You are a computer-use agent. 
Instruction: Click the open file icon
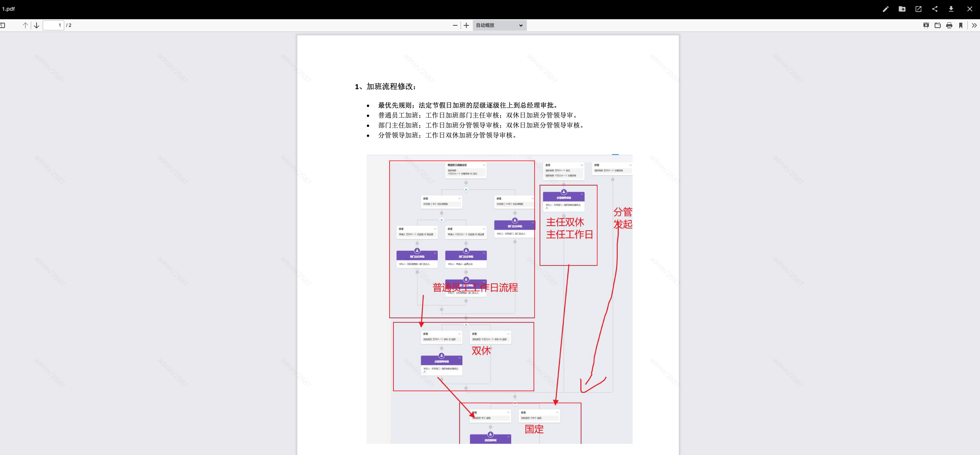tap(938, 25)
